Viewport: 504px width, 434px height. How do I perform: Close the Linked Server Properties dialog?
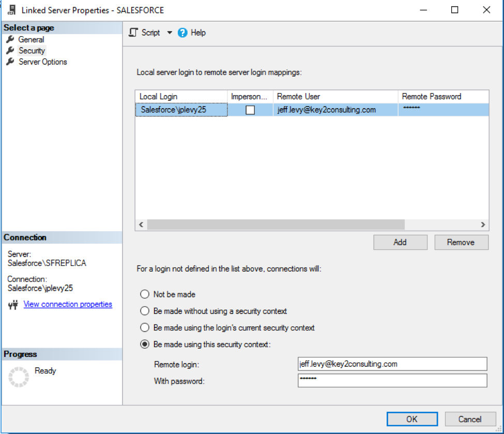486,10
